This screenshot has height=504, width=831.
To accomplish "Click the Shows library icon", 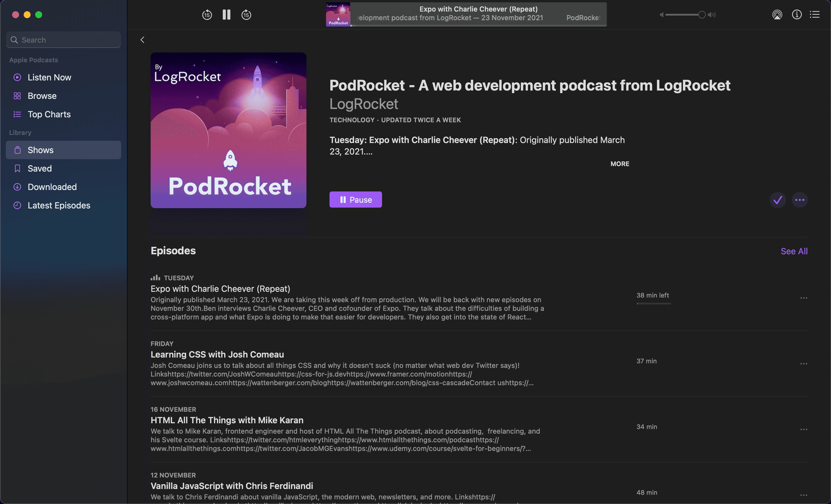I will tap(18, 150).
